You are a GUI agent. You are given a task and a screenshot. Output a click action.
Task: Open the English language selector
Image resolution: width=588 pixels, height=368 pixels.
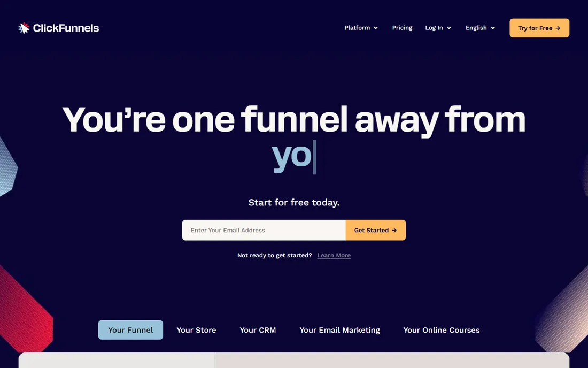click(x=481, y=28)
